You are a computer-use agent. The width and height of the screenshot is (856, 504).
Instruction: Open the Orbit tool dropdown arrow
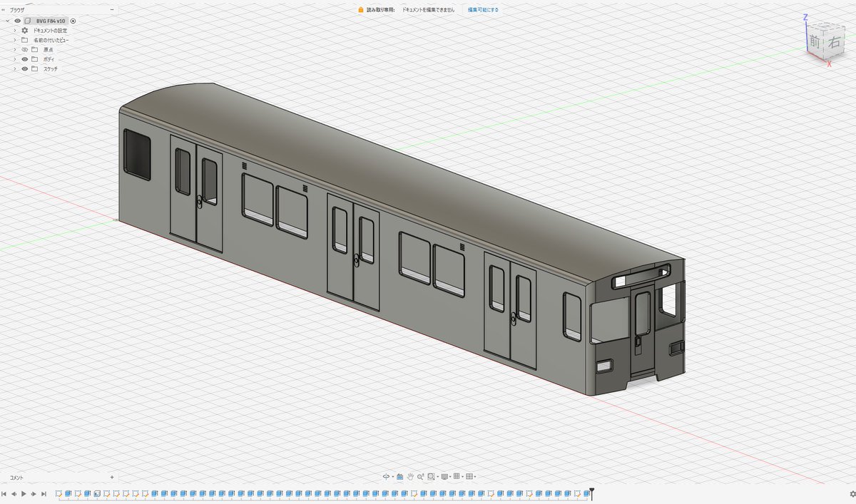(393, 477)
